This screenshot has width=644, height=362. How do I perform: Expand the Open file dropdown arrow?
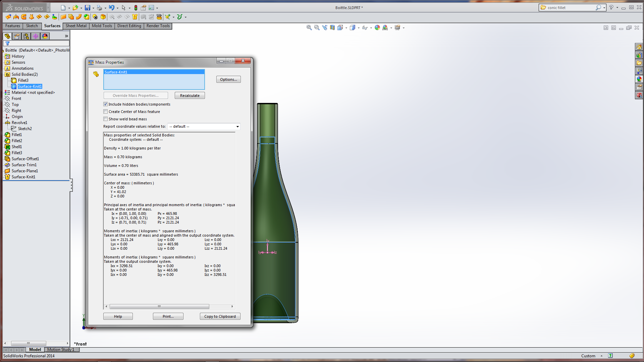(x=81, y=8)
